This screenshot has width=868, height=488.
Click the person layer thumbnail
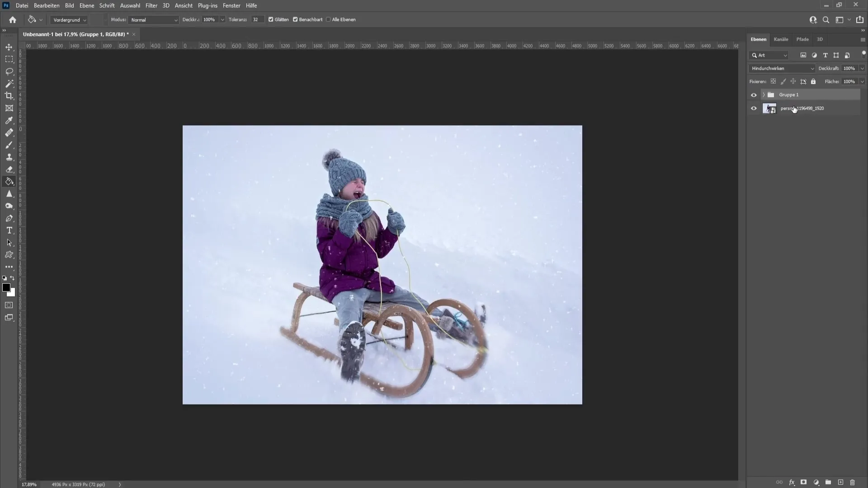click(x=769, y=108)
